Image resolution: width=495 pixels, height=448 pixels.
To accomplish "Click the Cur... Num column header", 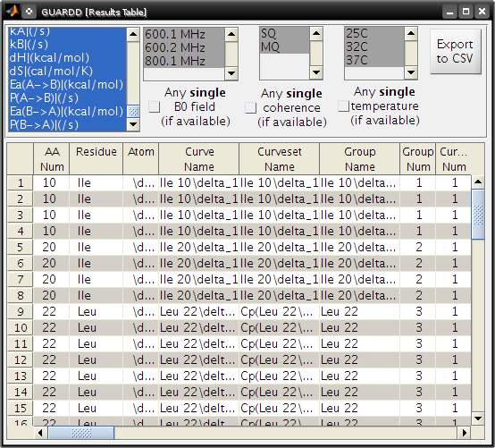I will click(454, 159).
